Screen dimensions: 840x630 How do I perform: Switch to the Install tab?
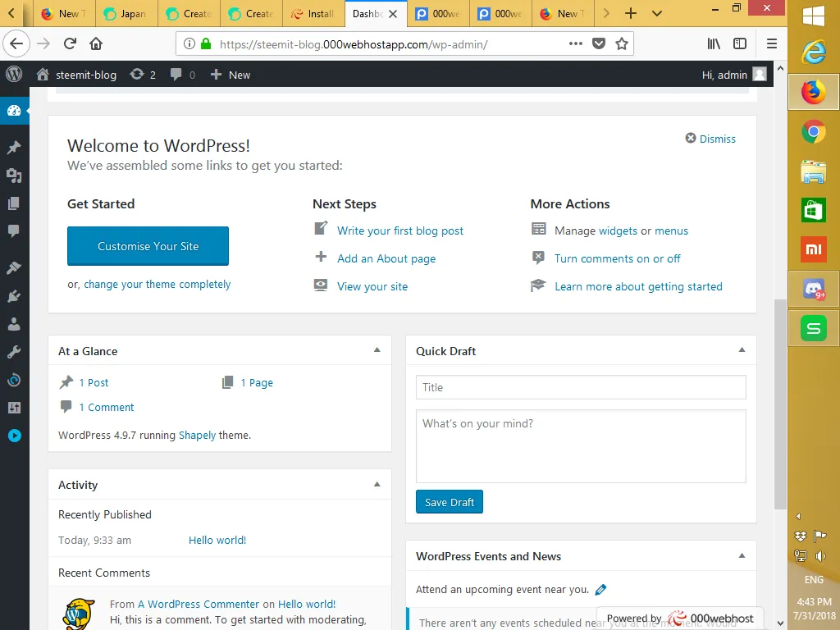[x=313, y=13]
